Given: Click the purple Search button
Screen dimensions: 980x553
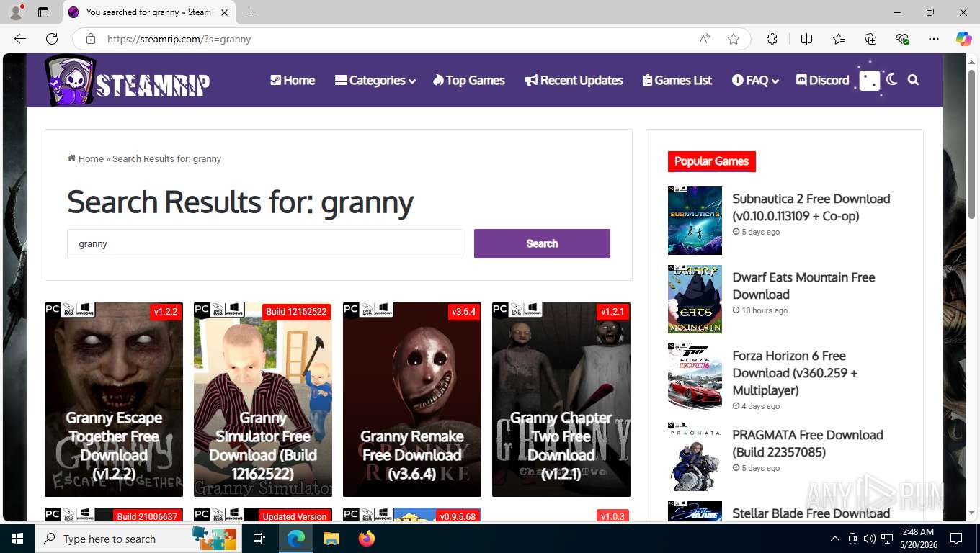Looking at the screenshot, I should [542, 243].
